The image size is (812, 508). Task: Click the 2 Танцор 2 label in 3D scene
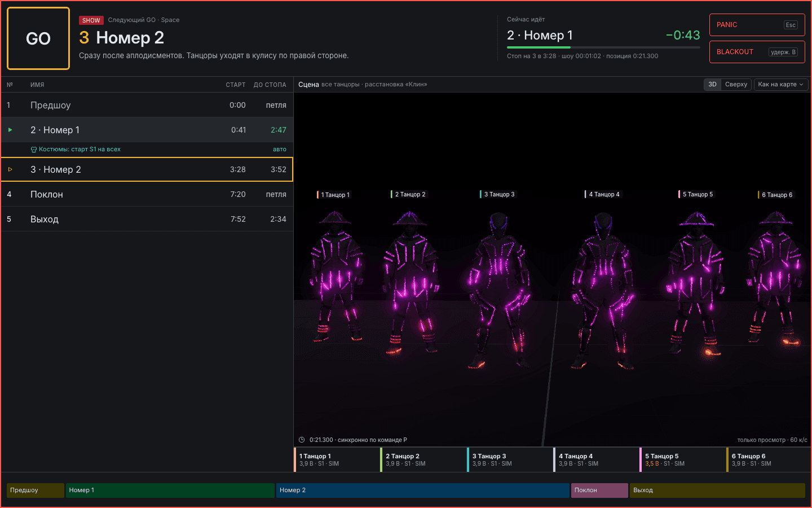click(x=409, y=194)
